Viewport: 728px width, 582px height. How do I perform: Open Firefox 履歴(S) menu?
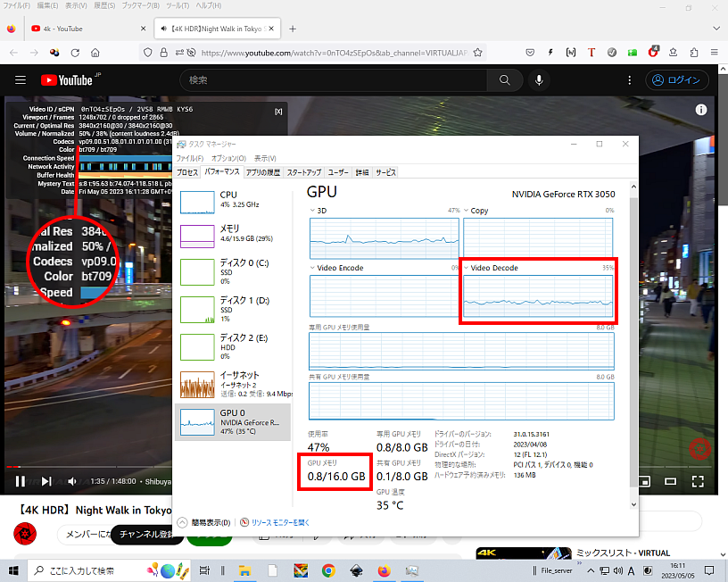point(104,5)
